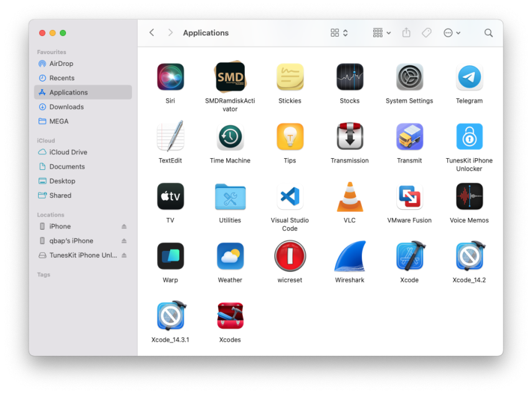The height and width of the screenshot is (394, 532).
Task: Eject the iPhone device
Action: pyautogui.click(x=124, y=226)
